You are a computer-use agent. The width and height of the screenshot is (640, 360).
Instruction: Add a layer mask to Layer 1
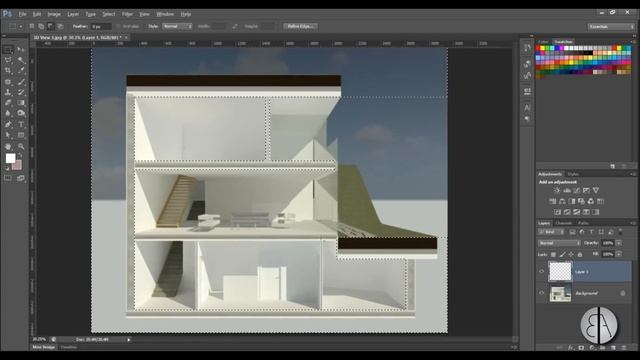click(x=581, y=348)
